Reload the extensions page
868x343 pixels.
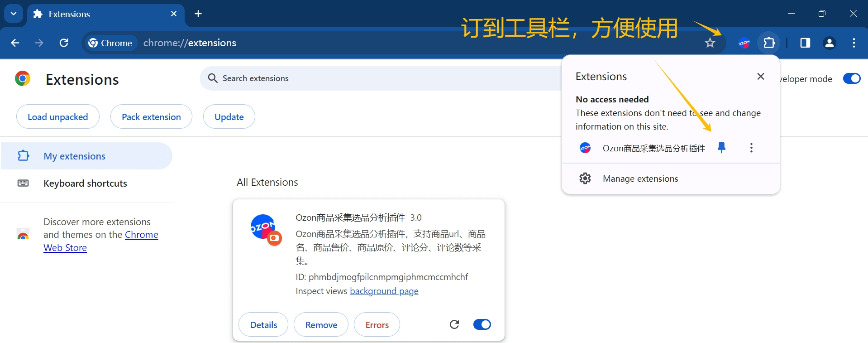[x=64, y=43]
